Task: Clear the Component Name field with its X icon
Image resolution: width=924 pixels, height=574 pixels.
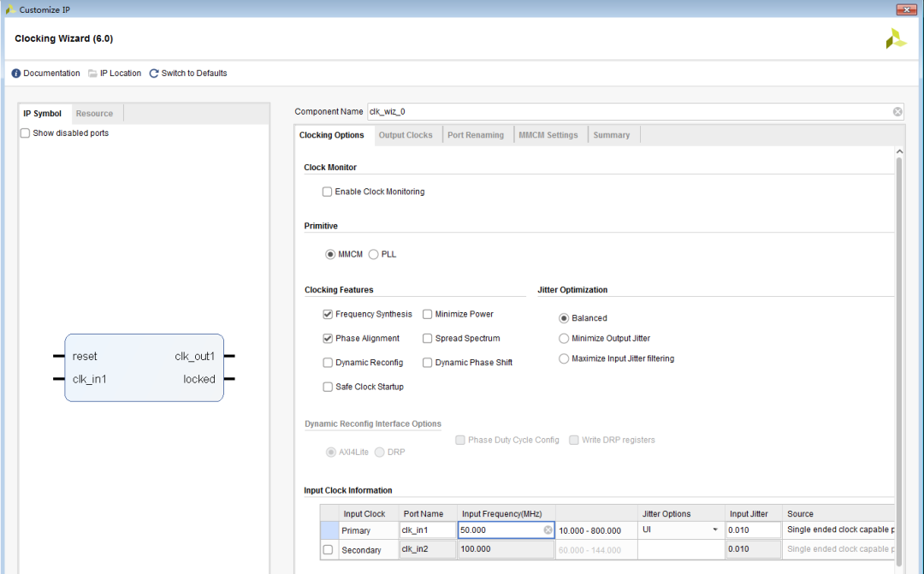Action: coord(897,111)
